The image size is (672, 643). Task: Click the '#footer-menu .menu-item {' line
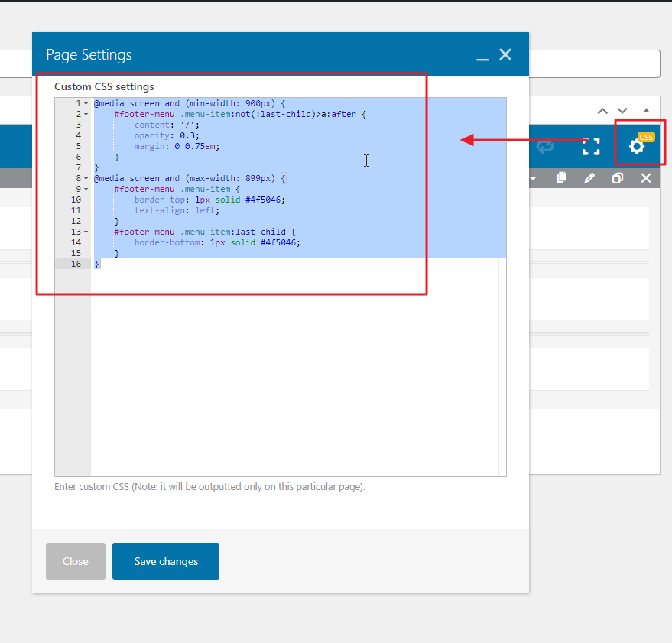tap(177, 189)
